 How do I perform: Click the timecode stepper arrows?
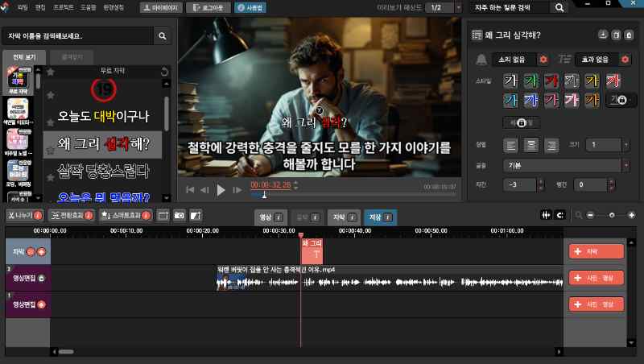point(295,185)
